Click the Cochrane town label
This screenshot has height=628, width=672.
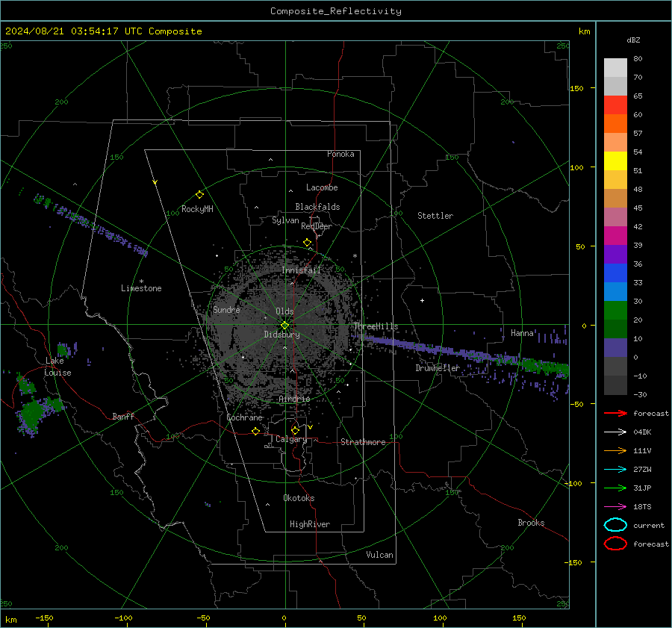click(244, 417)
